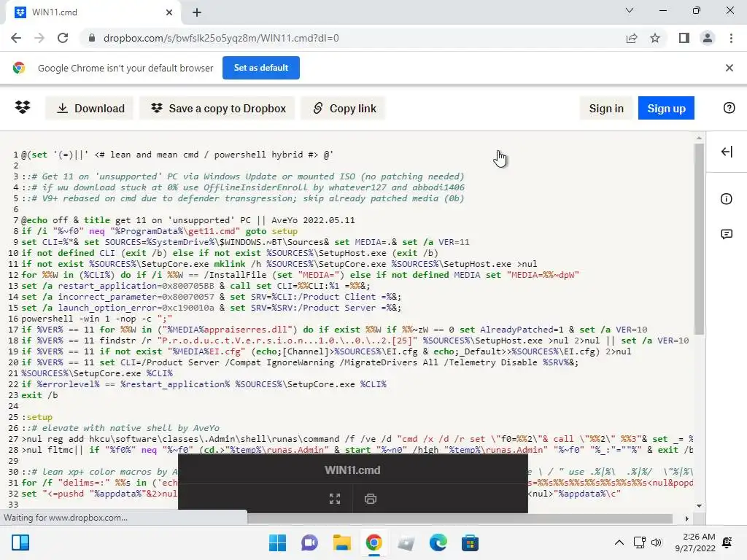Open the file info icon in sidebar
This screenshot has width=747, height=560.
tap(727, 198)
